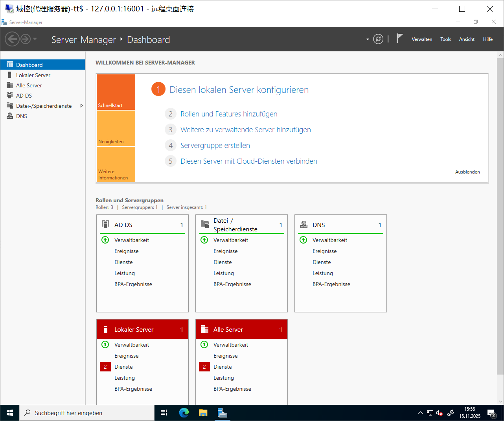Click Rollen und Features hinzufügen
Image resolution: width=504 pixels, height=421 pixels.
pyautogui.click(x=229, y=114)
